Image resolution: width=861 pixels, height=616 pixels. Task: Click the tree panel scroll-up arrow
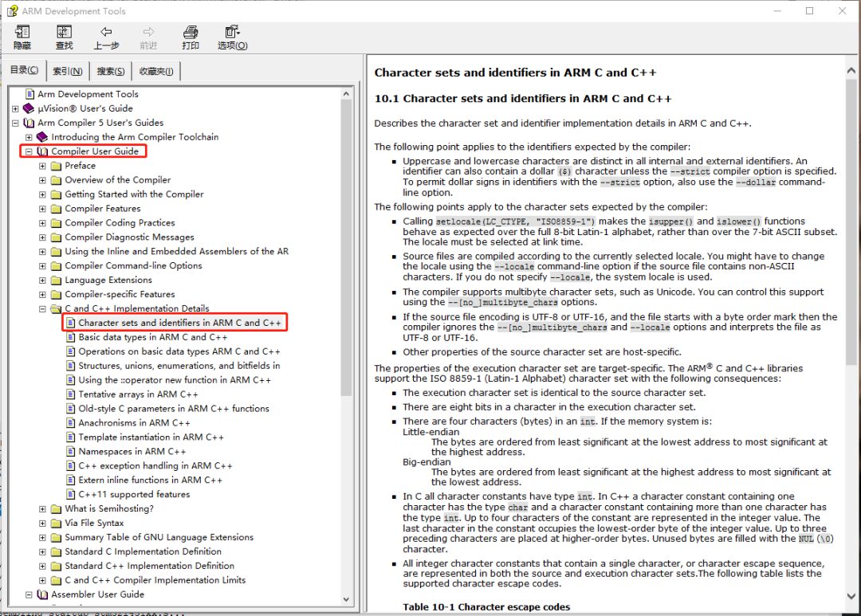pos(346,94)
